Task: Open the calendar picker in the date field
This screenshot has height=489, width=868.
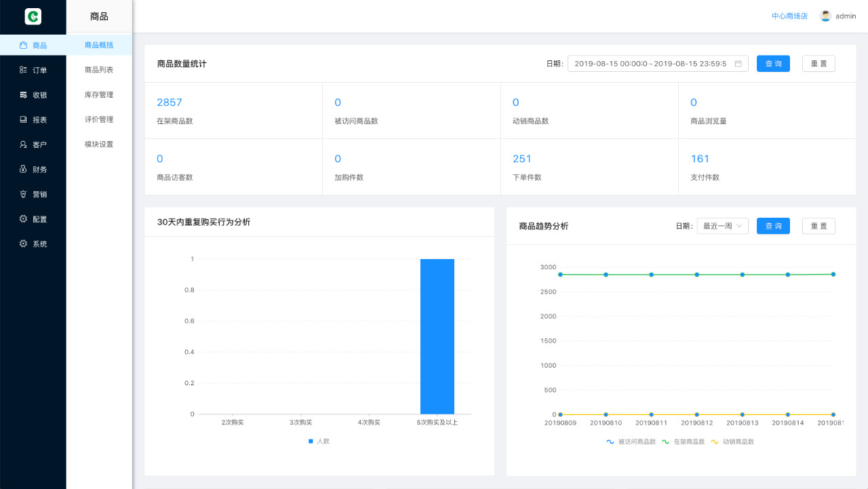Action: pos(738,63)
